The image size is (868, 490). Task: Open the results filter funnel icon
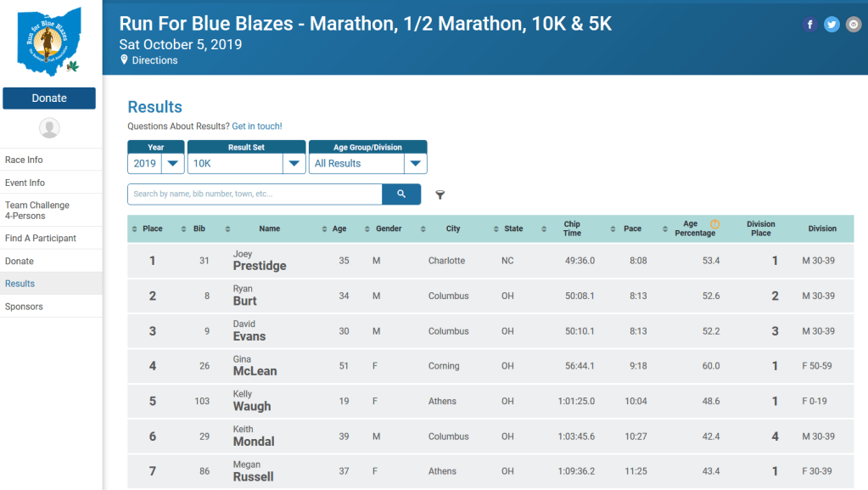click(440, 195)
